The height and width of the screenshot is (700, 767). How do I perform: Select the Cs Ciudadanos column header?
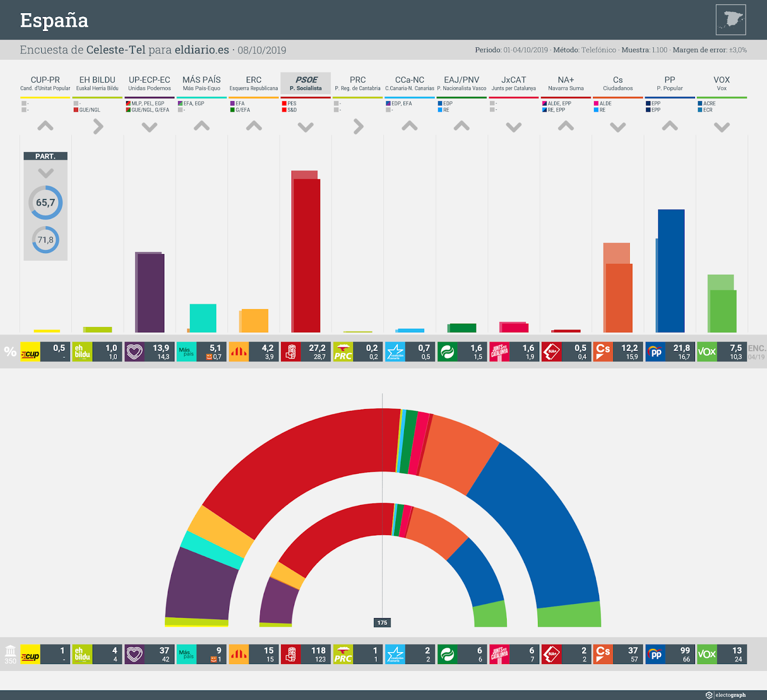[x=617, y=83]
